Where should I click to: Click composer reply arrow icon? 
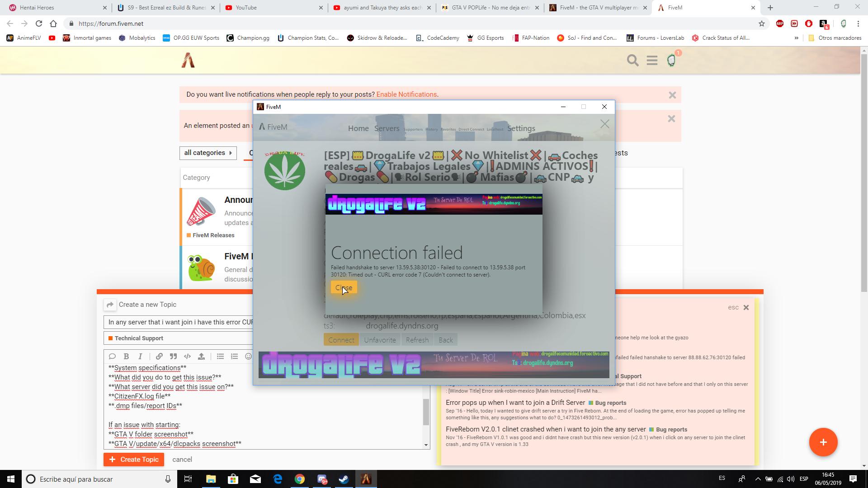(110, 305)
